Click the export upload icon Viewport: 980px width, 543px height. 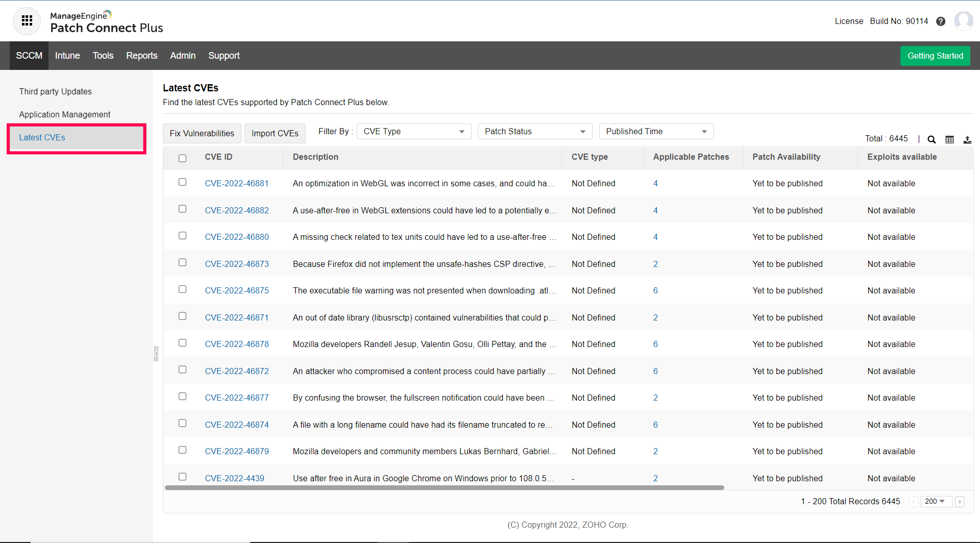(967, 139)
